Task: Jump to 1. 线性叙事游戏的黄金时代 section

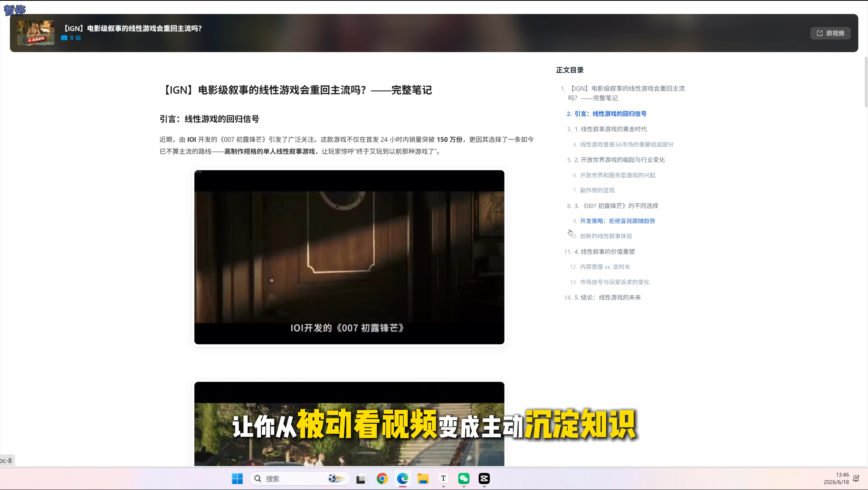Action: (x=611, y=129)
